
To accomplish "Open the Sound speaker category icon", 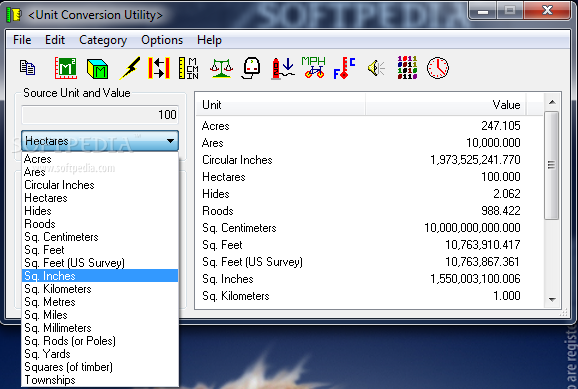I will coord(376,68).
